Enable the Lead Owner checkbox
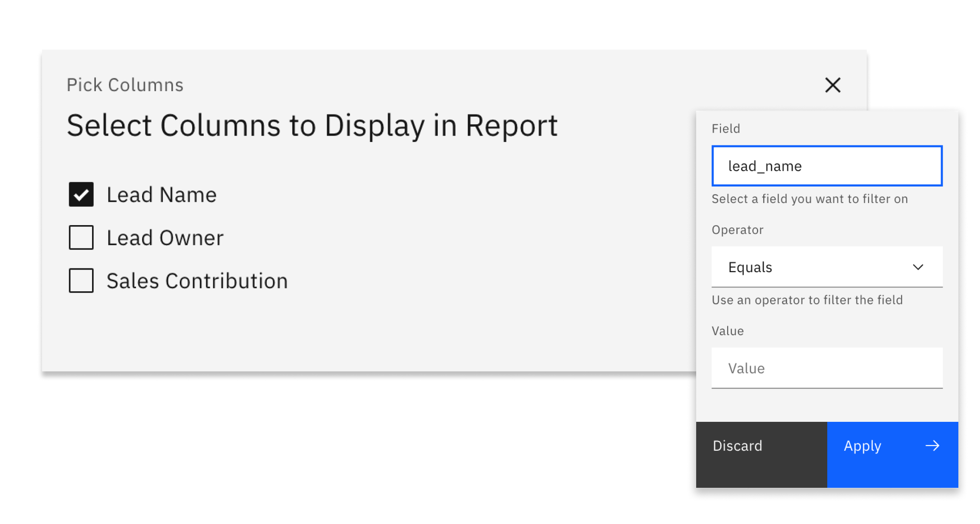 81,237
